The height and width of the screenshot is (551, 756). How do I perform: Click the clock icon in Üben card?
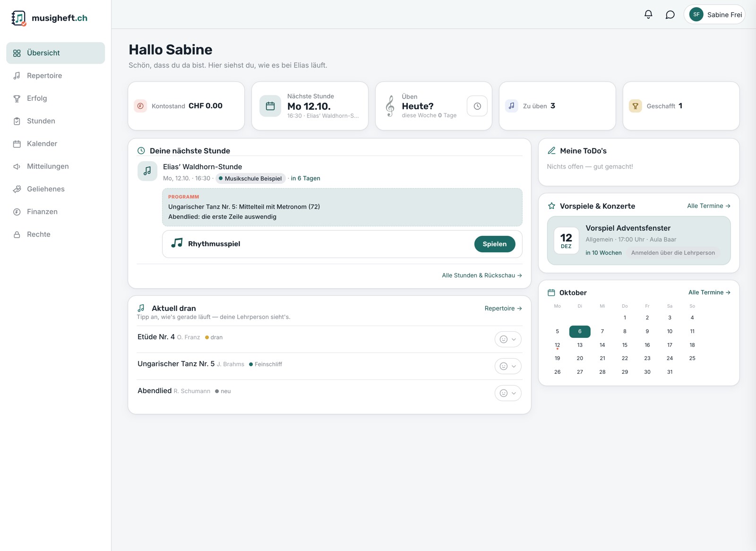(477, 106)
